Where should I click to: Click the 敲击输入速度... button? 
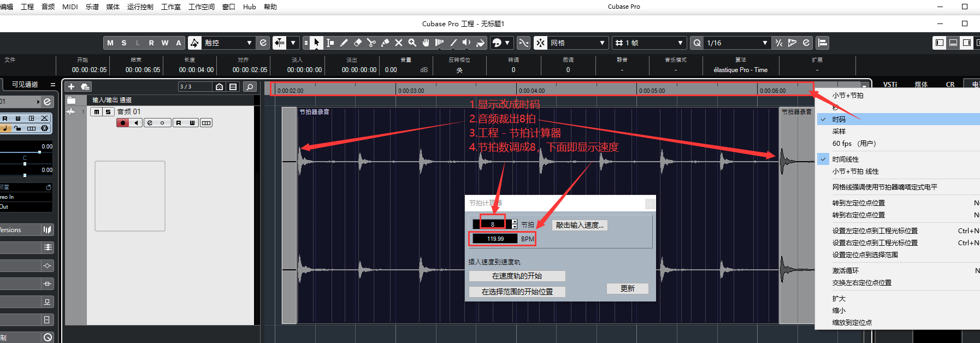[580, 225]
